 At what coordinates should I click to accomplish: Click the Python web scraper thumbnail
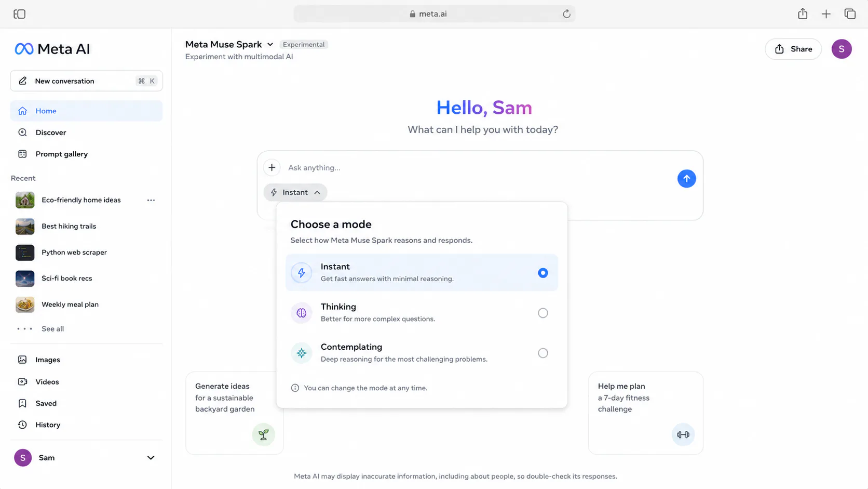(x=25, y=253)
